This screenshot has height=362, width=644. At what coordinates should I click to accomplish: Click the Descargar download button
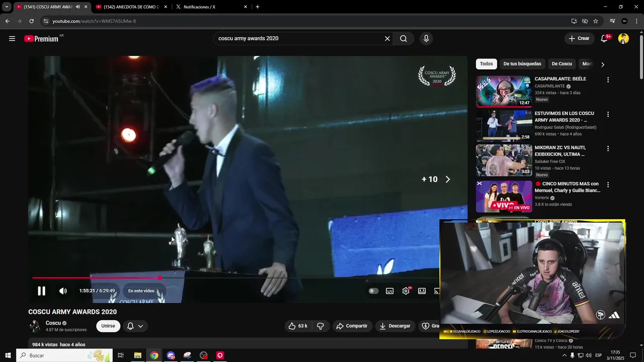395,326
